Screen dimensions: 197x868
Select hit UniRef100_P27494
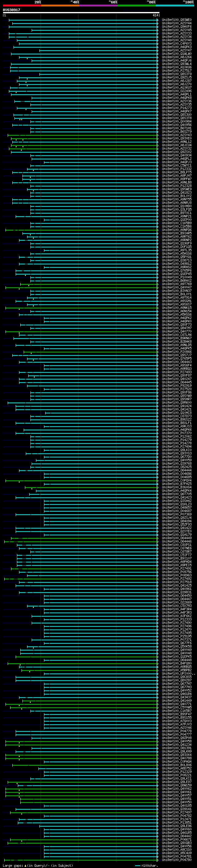[x=176, y=446]
